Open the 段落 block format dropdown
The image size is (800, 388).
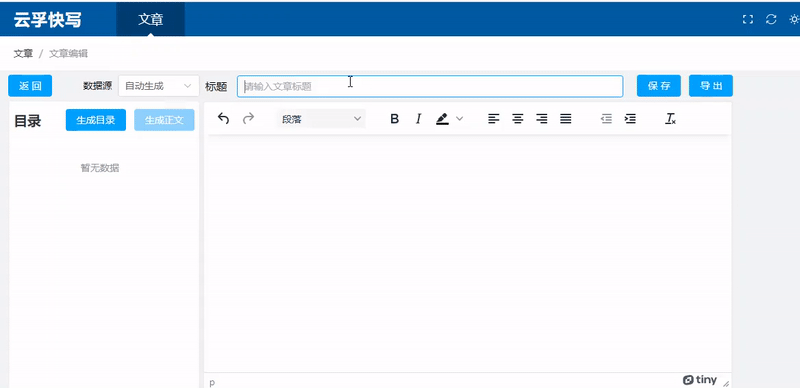click(321, 119)
